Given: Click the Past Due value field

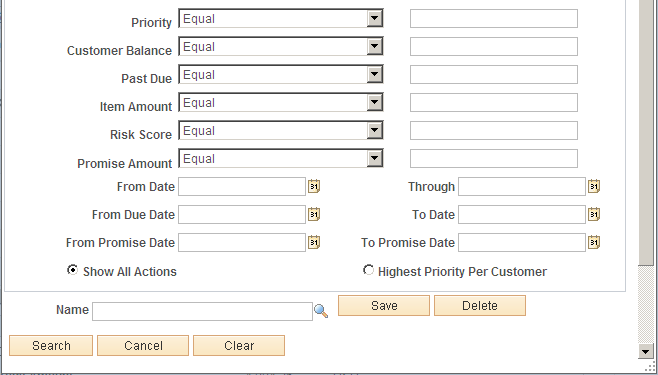Looking at the screenshot, I should (494, 75).
